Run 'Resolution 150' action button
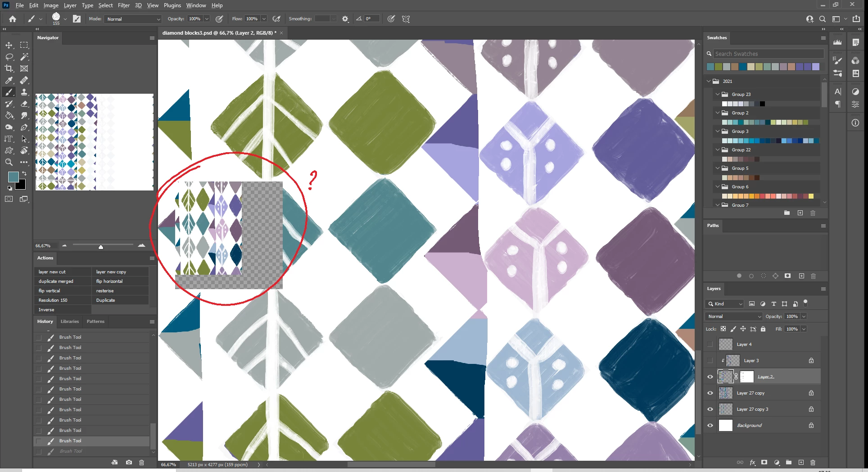The width and height of the screenshot is (868, 472). point(63,300)
